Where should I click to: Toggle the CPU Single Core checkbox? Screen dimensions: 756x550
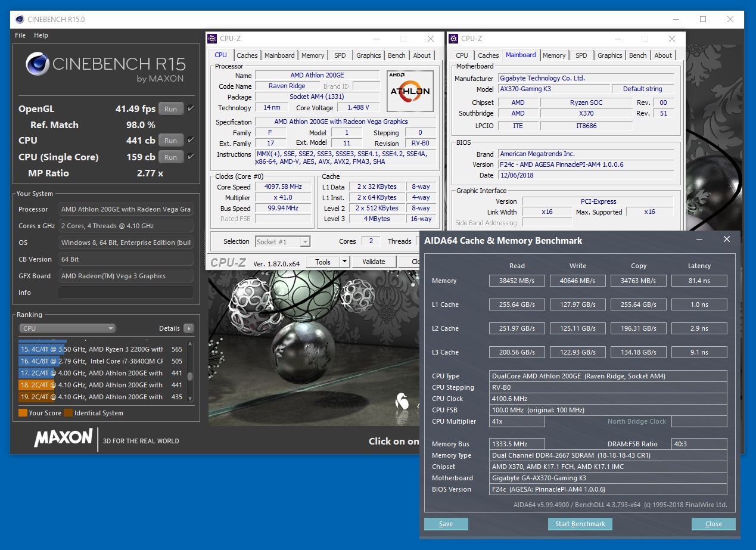click(x=191, y=157)
